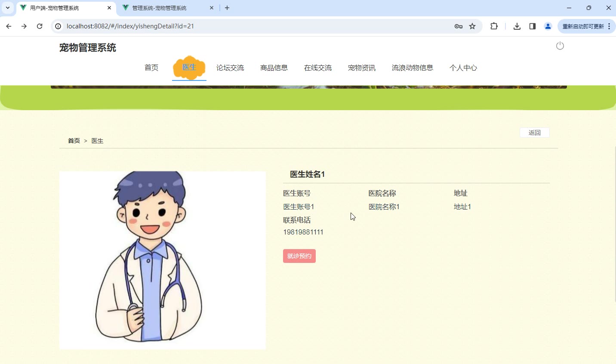Click the 宠物管理系统 site title
The width and height of the screenshot is (616, 364).
(88, 48)
